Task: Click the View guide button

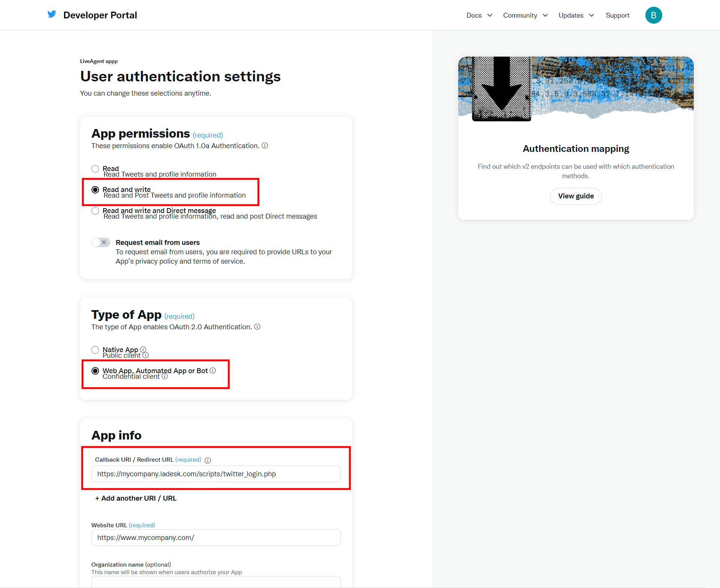Action: click(x=576, y=196)
